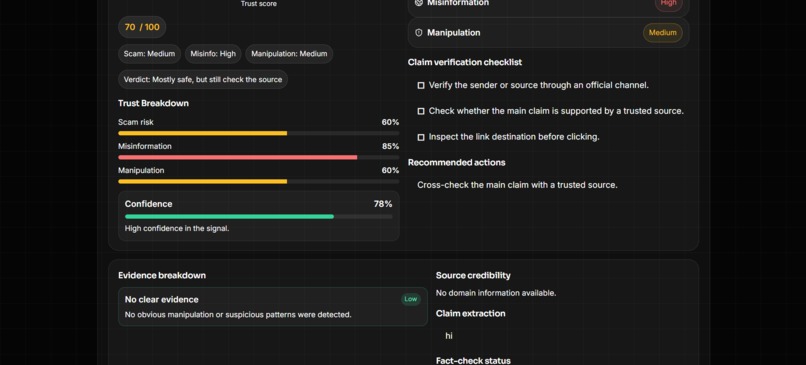Screen dimensions: 806x365
Task: Click the Trust score label
Action: [x=259, y=4]
